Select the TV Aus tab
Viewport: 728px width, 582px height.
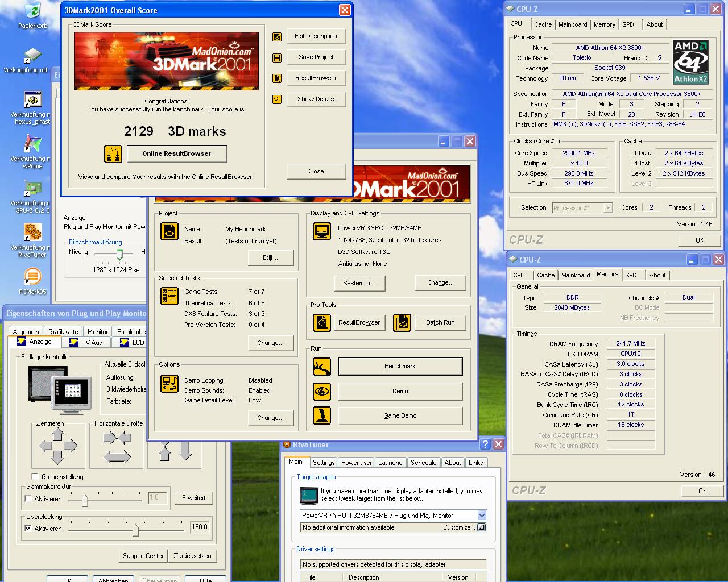point(86,342)
